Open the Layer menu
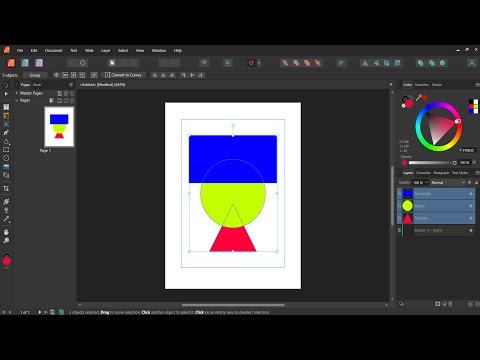This screenshot has height=360, width=480. [x=106, y=50]
